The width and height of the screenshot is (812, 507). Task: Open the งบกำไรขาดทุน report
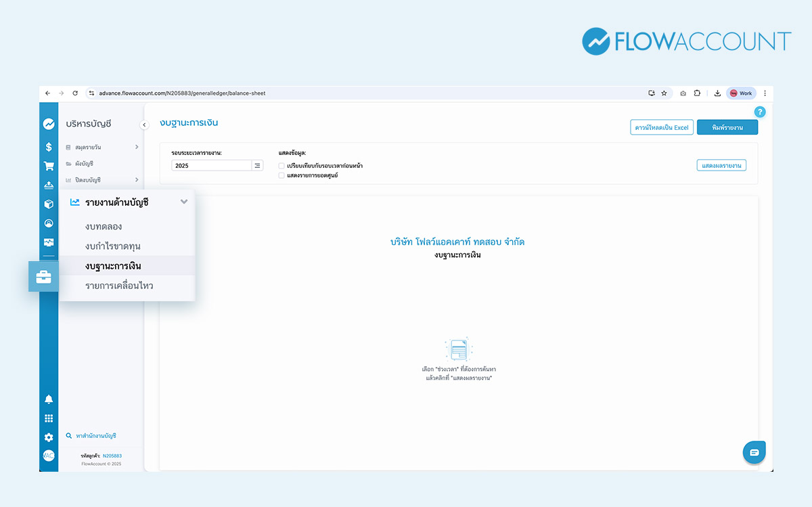[113, 246]
